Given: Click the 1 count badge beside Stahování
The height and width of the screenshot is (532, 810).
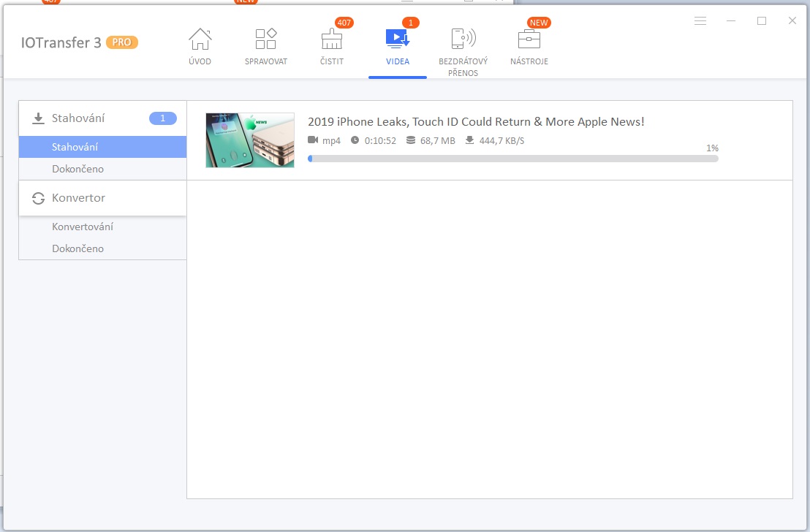Looking at the screenshot, I should pyautogui.click(x=163, y=118).
